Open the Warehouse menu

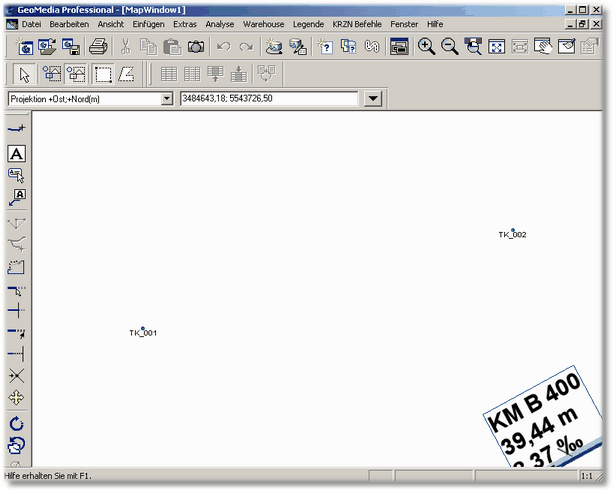click(x=263, y=22)
